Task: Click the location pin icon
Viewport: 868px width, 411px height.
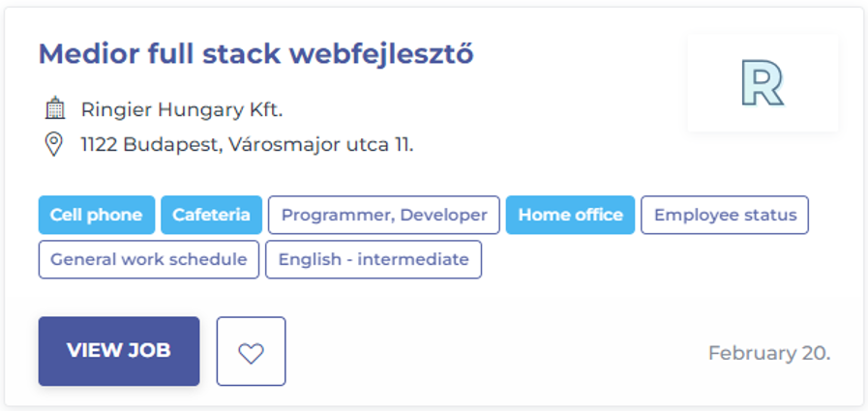Action: (x=54, y=145)
